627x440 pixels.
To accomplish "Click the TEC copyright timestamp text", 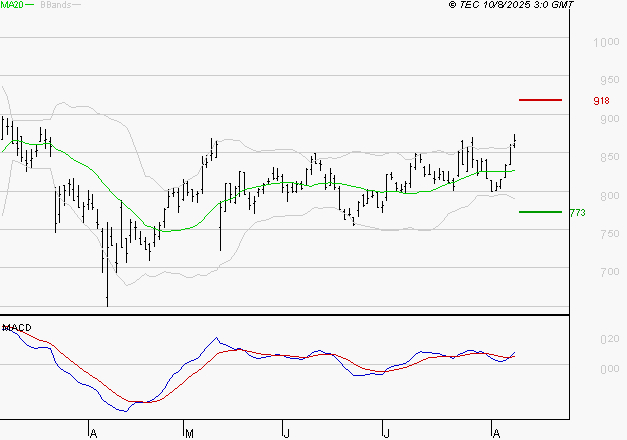I will click(511, 5).
